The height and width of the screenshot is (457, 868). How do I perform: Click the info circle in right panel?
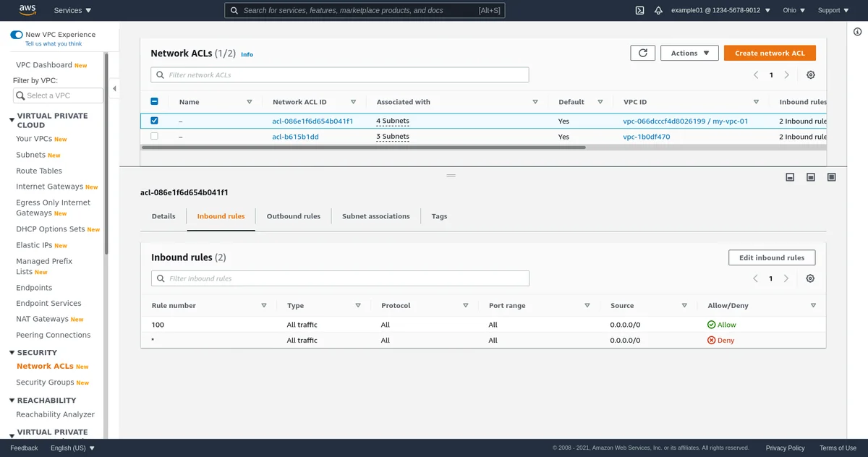[857, 31]
